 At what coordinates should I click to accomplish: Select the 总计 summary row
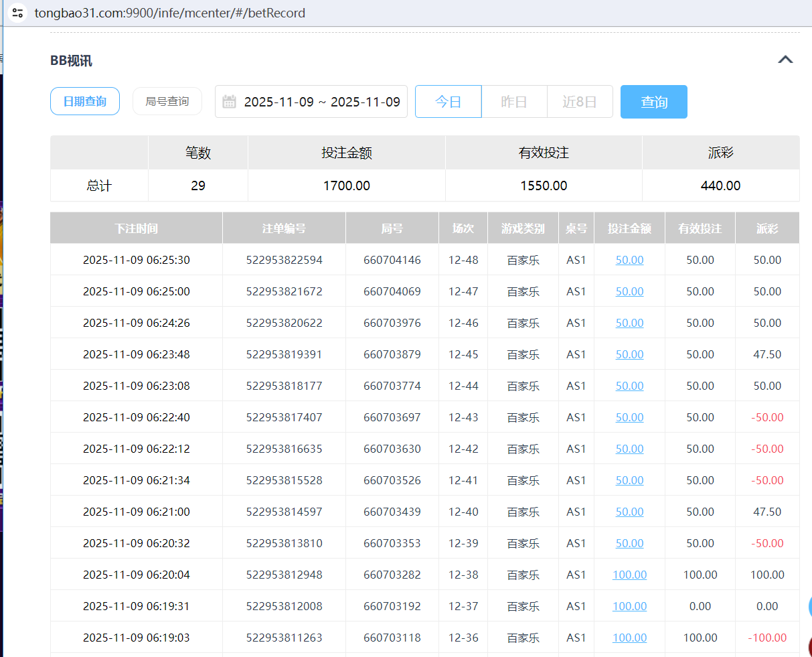98,186
